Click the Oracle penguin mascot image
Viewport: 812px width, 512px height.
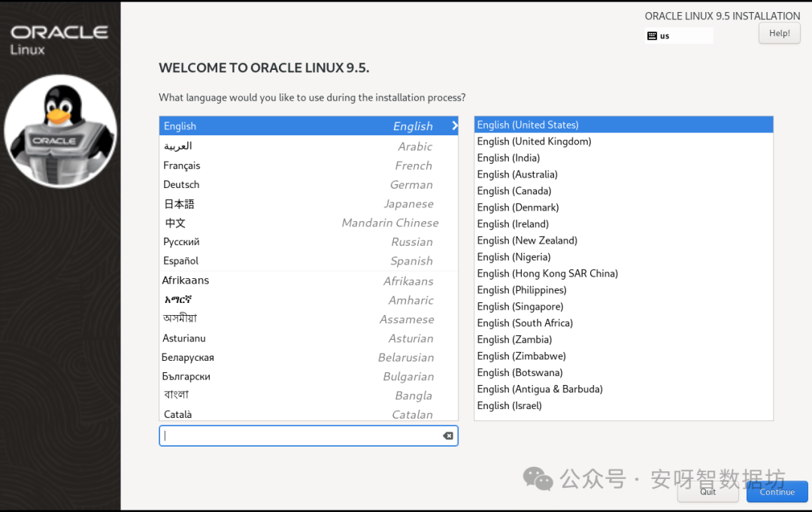click(x=61, y=132)
